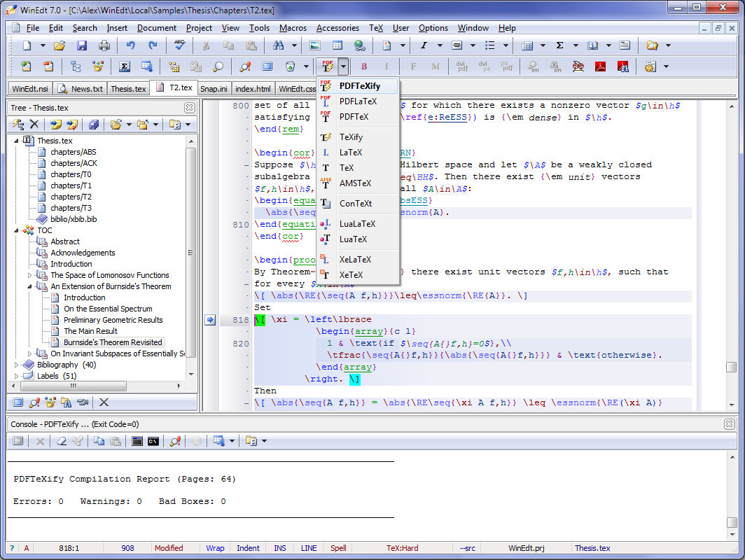The image size is (745, 560).
Task: Click the Undo arrow icon
Action: click(x=130, y=45)
